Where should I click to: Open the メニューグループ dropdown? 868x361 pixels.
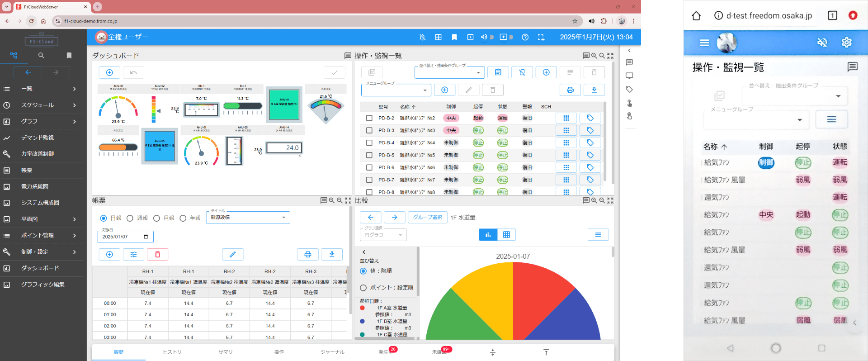[396, 90]
